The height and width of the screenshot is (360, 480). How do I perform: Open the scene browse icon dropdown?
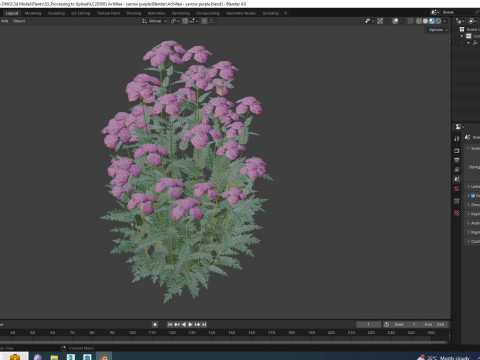pyautogui.click(x=435, y=12)
